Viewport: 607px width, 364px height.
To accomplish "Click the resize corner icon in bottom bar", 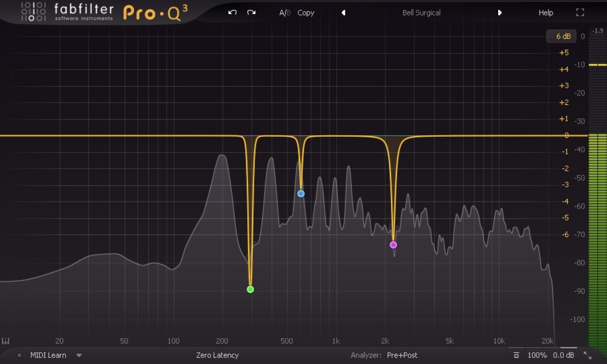I will 588,355.
